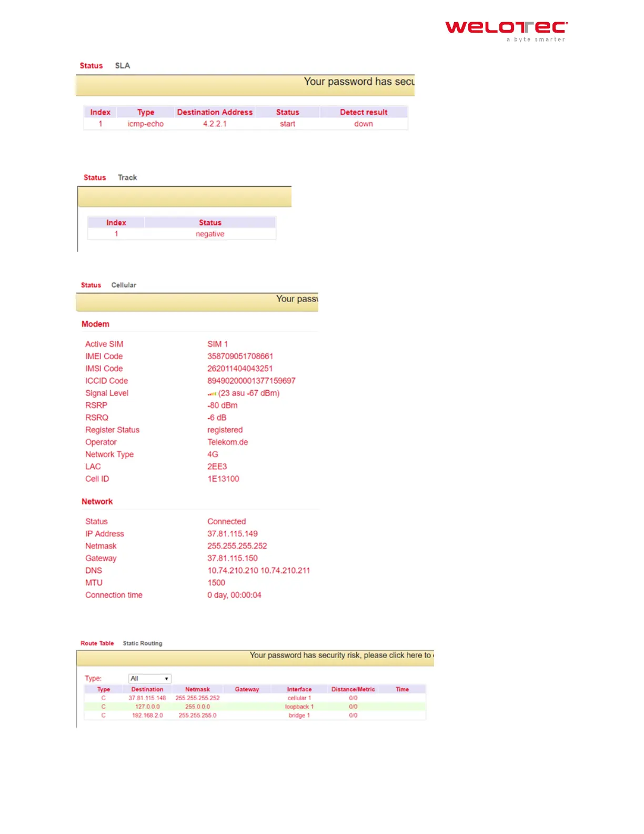644x834 pixels.
Task: Click the 'registered' register status value
Action: click(x=225, y=430)
